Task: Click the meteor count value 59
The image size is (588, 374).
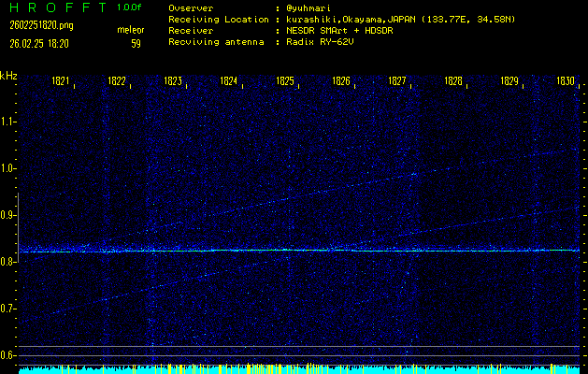Action: point(136,43)
